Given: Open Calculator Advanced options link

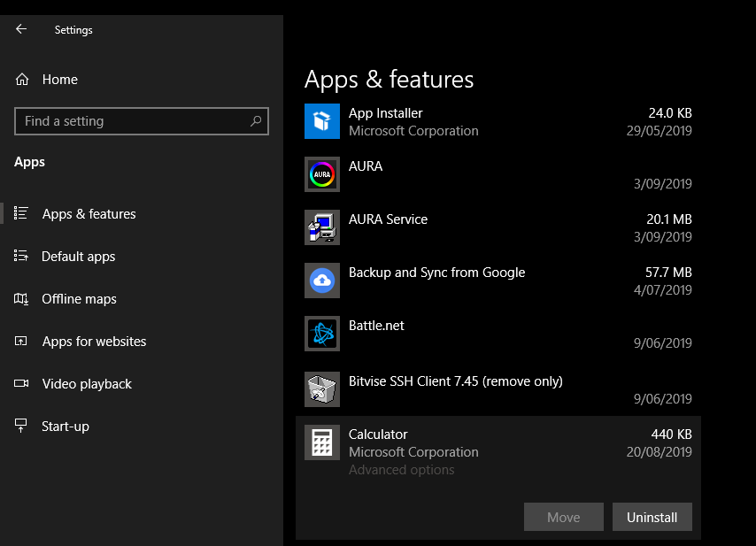Looking at the screenshot, I should click(401, 470).
